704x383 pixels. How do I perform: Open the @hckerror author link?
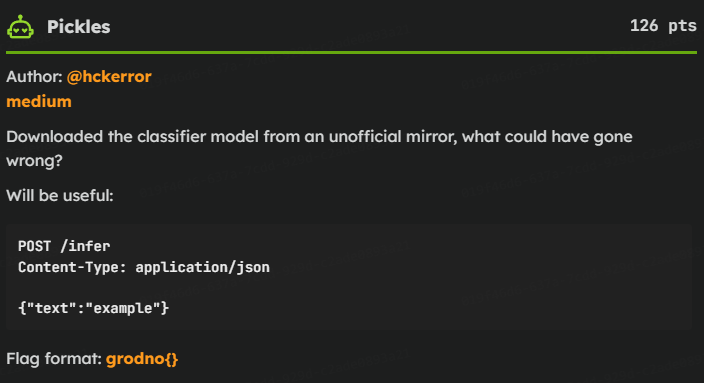[109, 77]
